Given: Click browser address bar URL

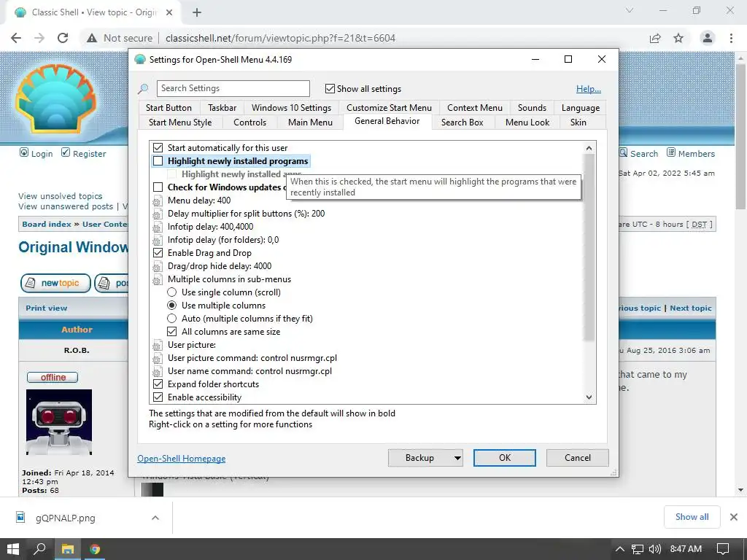Looking at the screenshot, I should pos(280,38).
